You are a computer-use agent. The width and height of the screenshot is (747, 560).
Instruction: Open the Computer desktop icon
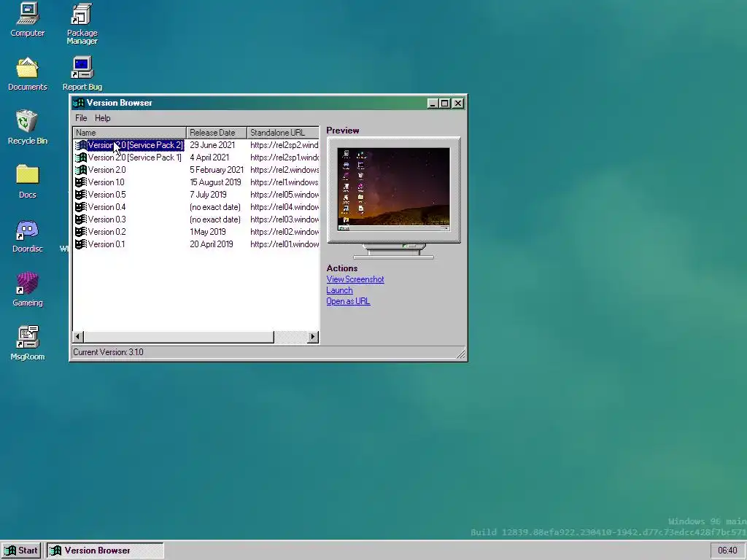(27, 19)
